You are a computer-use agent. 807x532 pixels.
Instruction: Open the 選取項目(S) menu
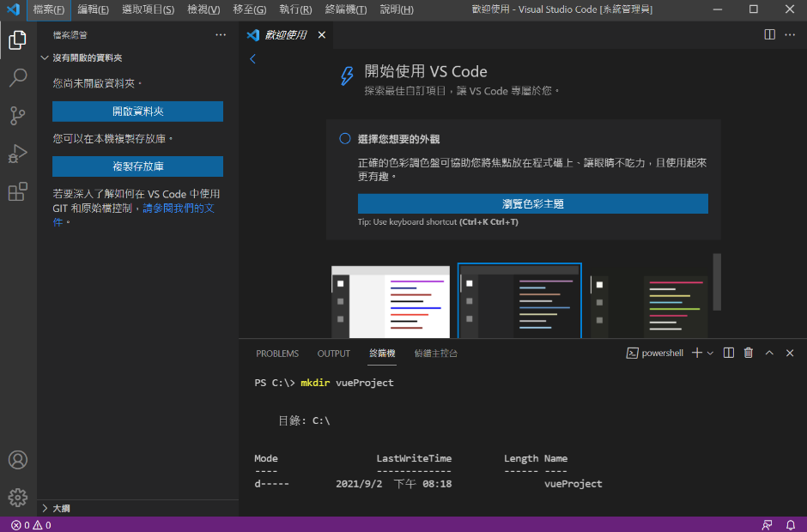[x=148, y=9]
